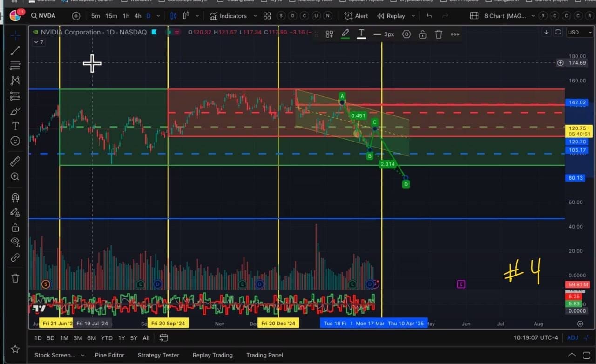Select the zoom-in magnifier tool
This screenshot has height=364, width=596.
[15, 176]
